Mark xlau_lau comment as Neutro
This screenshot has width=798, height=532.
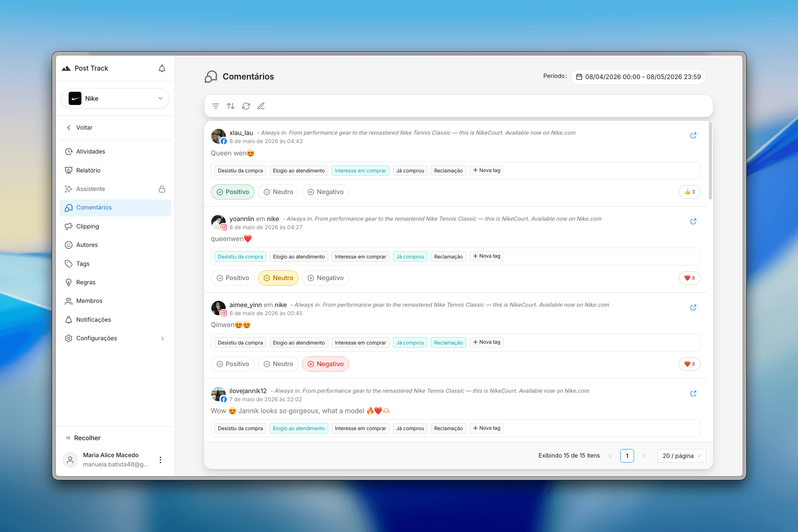coord(278,192)
